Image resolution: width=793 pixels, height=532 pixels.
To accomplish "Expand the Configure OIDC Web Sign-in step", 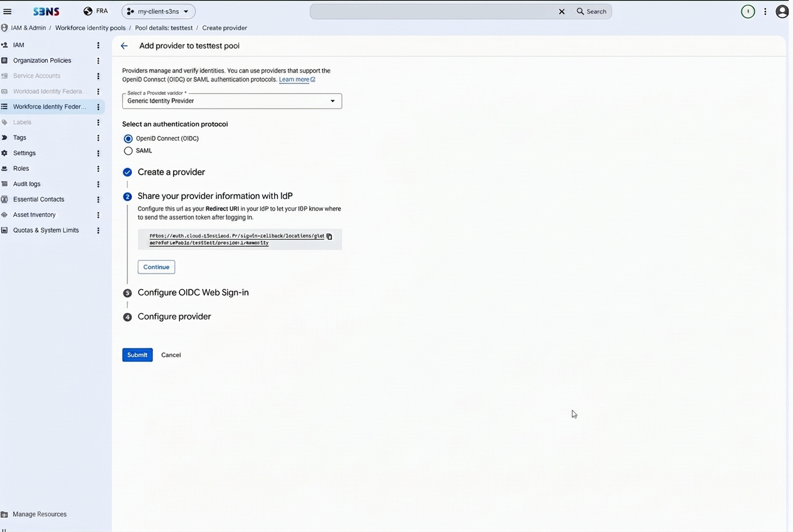I will [x=193, y=292].
